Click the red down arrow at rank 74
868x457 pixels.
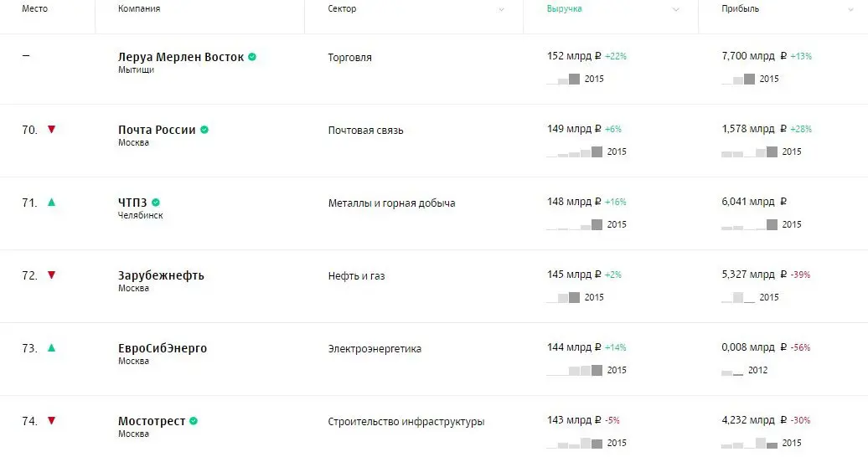51,421
